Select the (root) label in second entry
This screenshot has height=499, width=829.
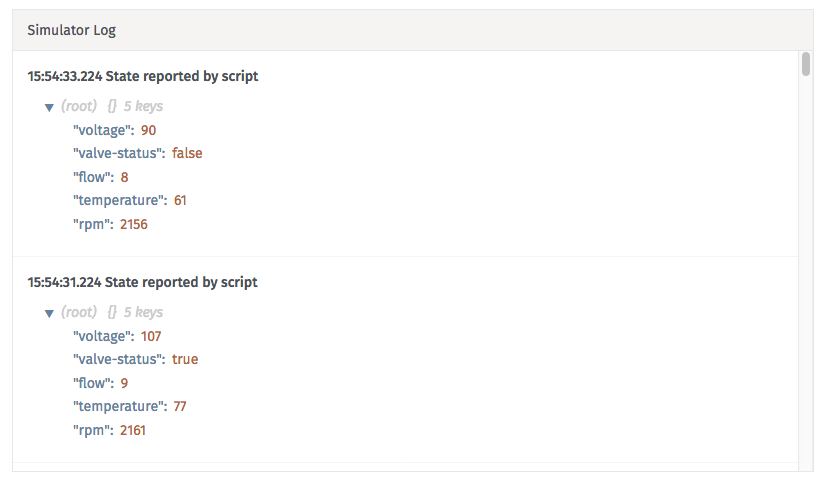tap(79, 312)
